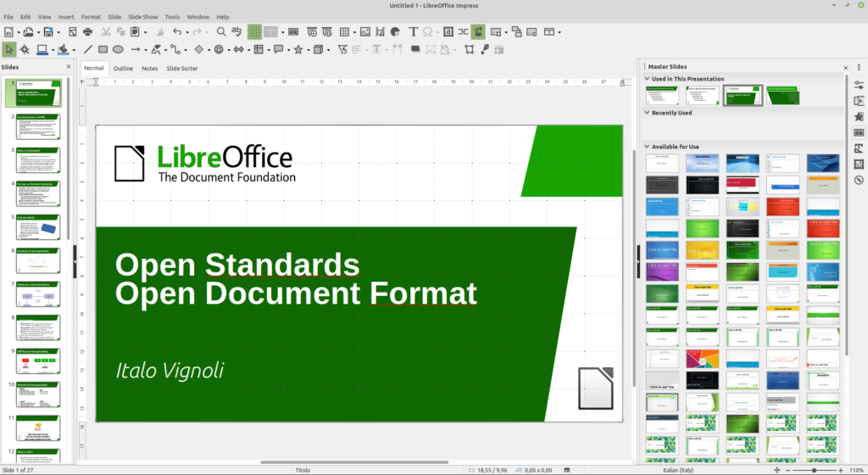Screen dimensions: 868x475
Task: Collapse the Recently Used section
Action: [x=647, y=112]
